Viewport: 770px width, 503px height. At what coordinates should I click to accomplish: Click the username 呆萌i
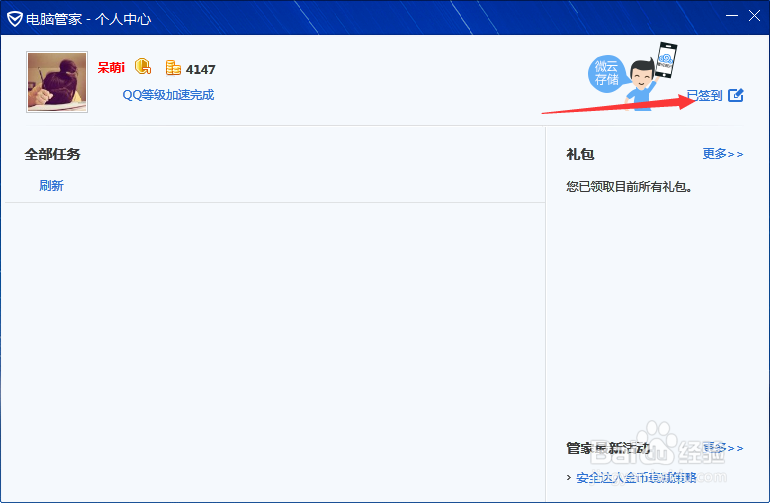pyautogui.click(x=111, y=67)
